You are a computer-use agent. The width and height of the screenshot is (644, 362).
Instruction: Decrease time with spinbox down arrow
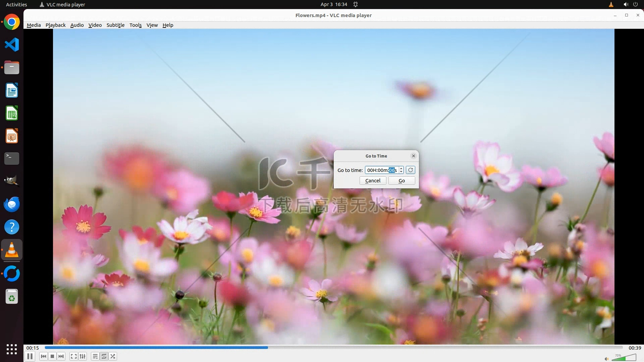point(401,172)
